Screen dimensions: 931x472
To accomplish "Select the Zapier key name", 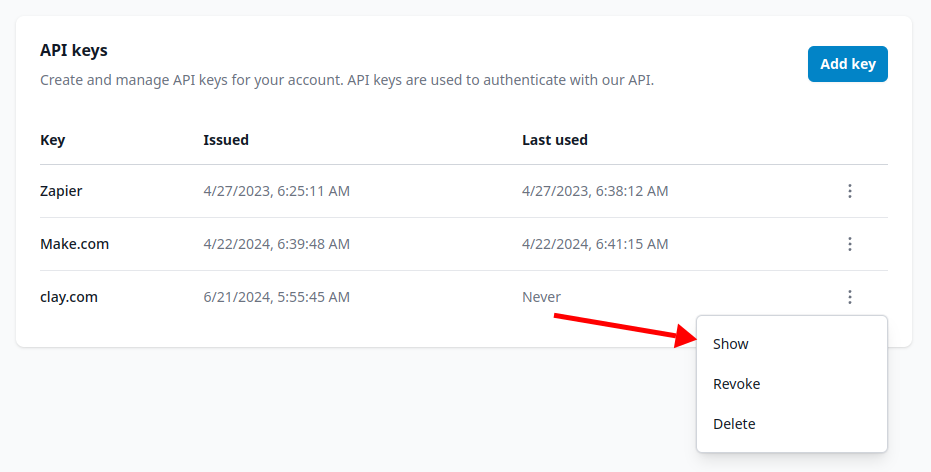I will click(x=61, y=191).
